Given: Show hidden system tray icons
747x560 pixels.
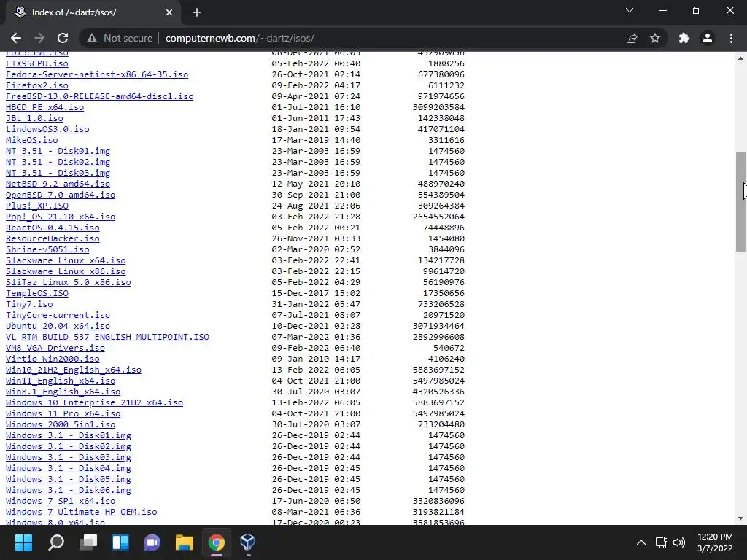Looking at the screenshot, I should pos(641,542).
